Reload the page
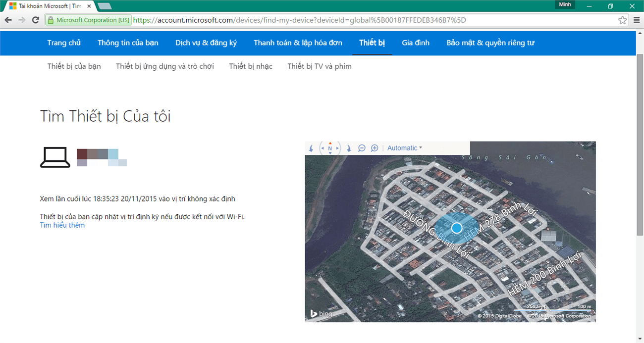This screenshot has height=343, width=644. point(36,20)
